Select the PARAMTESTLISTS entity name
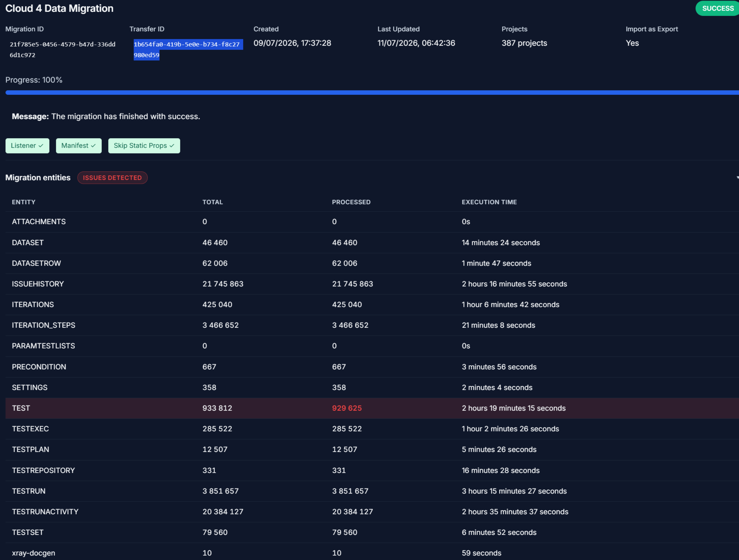The width and height of the screenshot is (739, 560). click(43, 346)
